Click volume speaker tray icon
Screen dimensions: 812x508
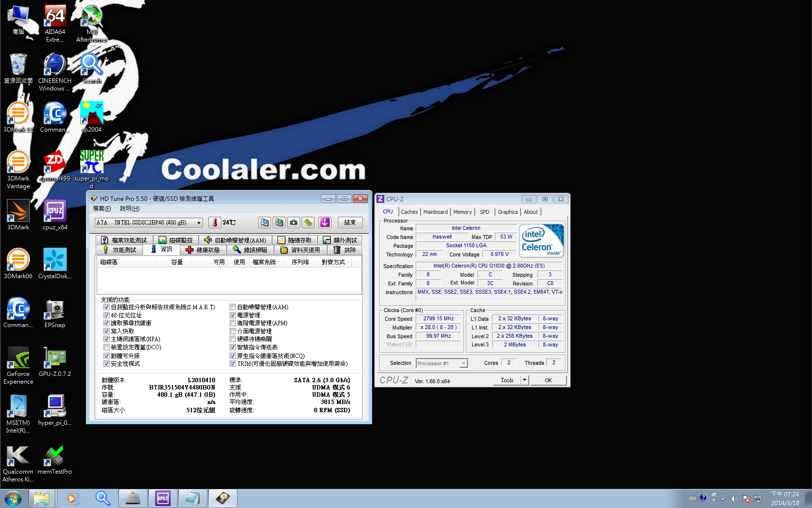tap(734, 499)
